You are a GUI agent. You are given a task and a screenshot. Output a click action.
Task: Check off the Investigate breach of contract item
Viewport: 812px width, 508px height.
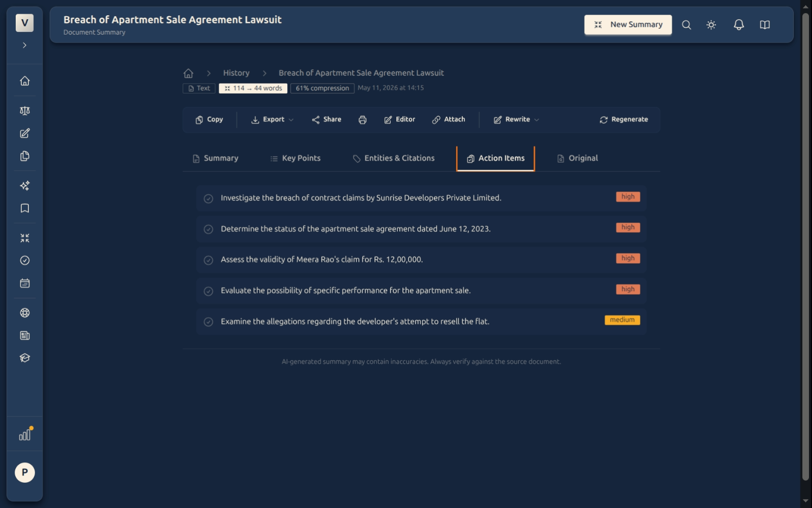(208, 199)
